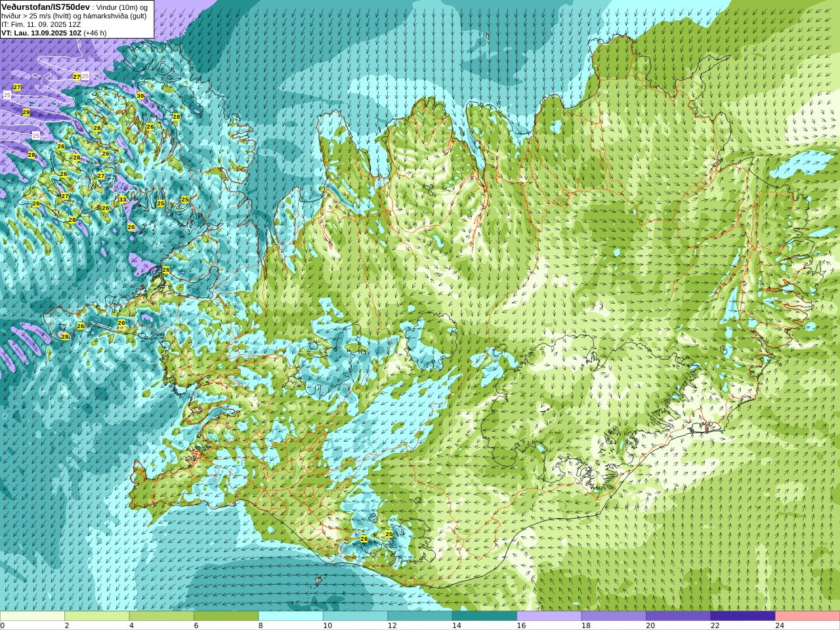Select the dark green 6–8 legend swatch
Screen dimensions: 840x630
(x=226, y=616)
